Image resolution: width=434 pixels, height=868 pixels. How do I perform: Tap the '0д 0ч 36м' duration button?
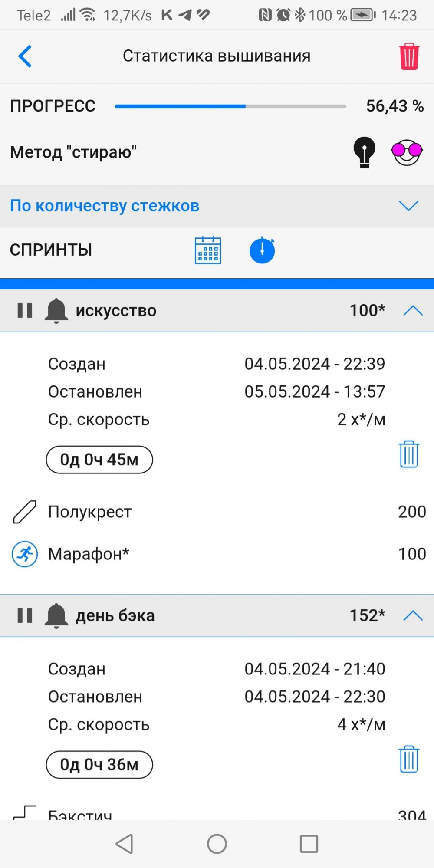(99, 765)
